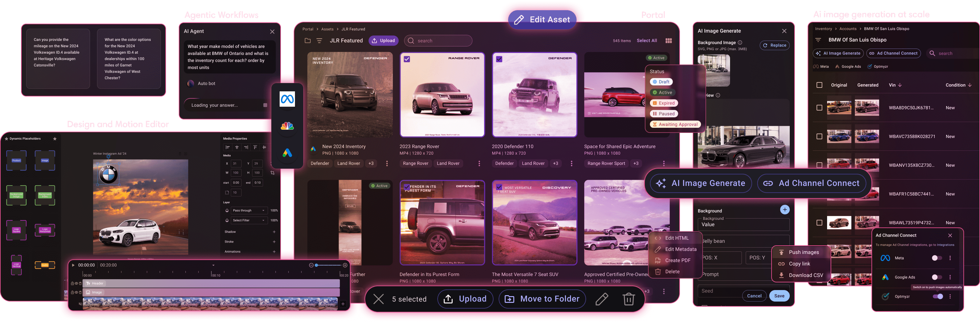Image resolution: width=980 pixels, height=322 pixels.
Task: Expand the Animations section
Action: click(274, 252)
